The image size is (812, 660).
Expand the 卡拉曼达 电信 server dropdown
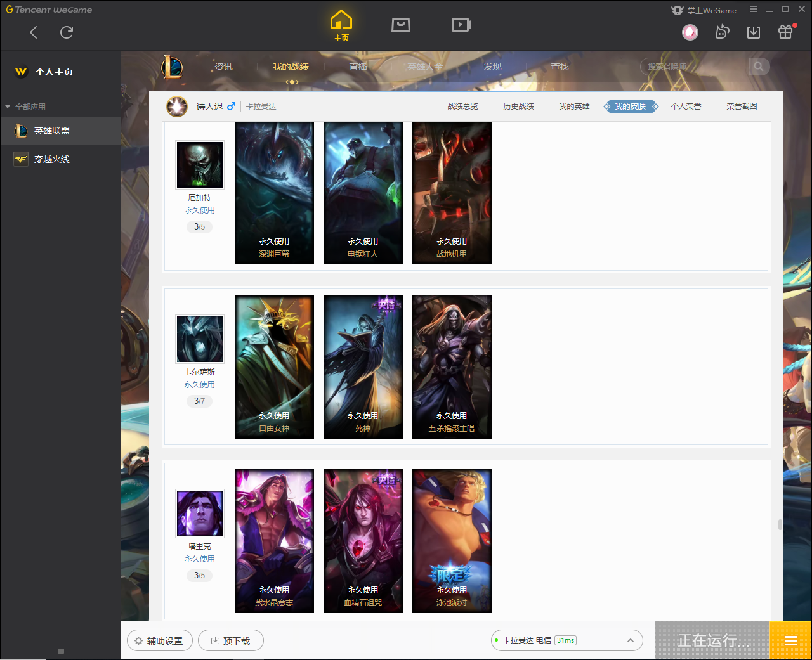pyautogui.click(x=567, y=640)
